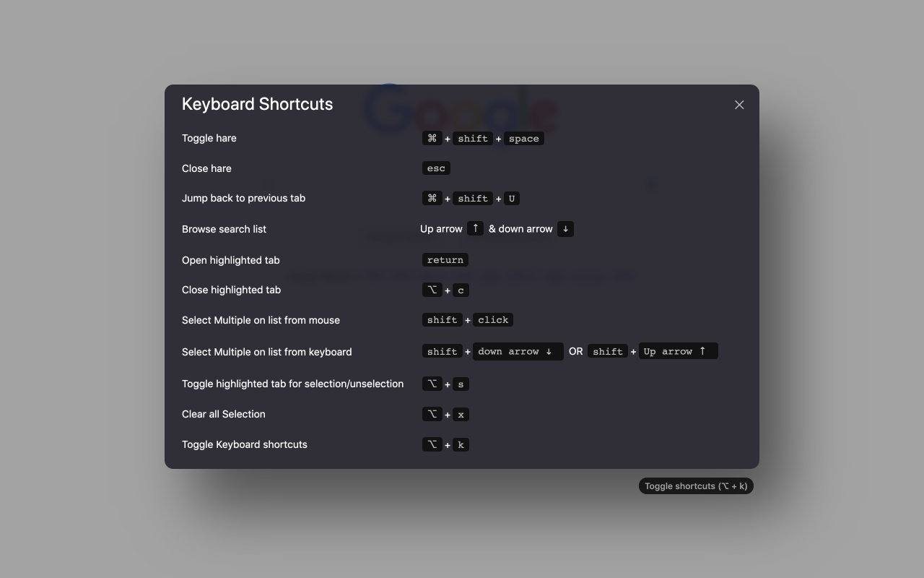Image resolution: width=924 pixels, height=578 pixels.
Task: Click the command key icon for Toggle hare
Action: [x=432, y=138]
